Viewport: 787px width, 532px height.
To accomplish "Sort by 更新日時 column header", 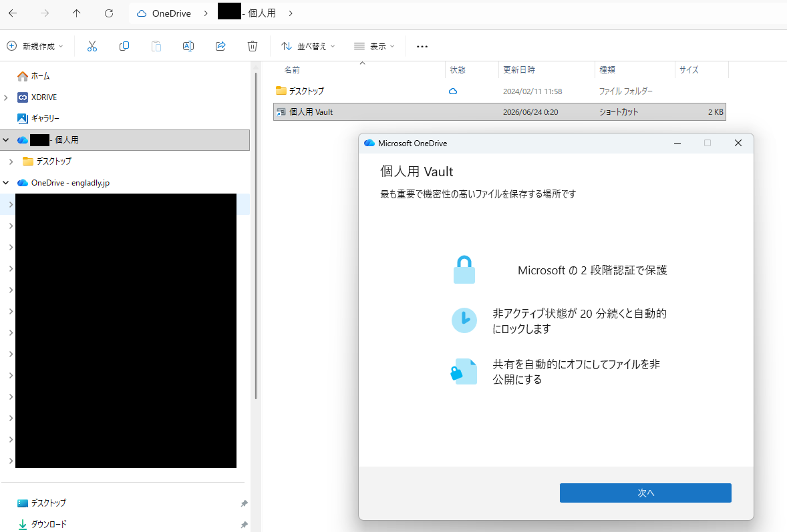I will [519, 69].
